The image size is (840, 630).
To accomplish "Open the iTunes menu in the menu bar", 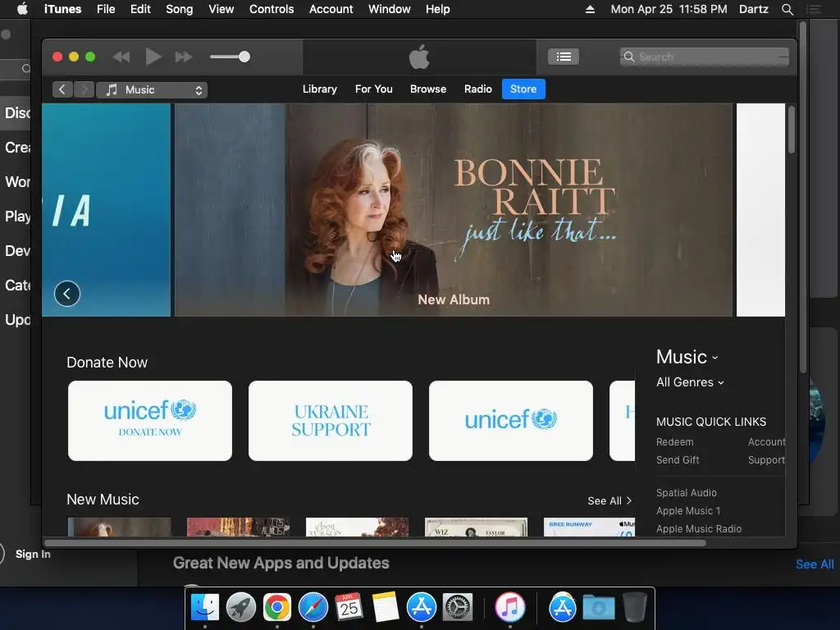I will tap(62, 9).
